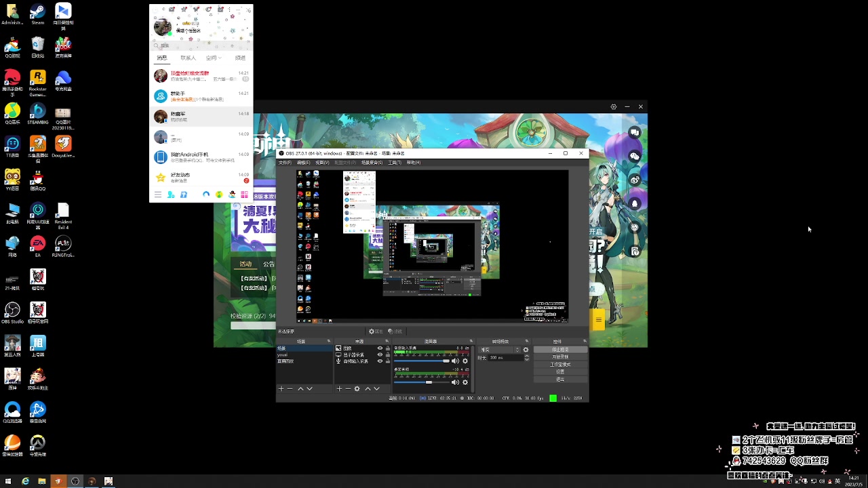Click the remove scene minus icon in OBS

point(290,388)
